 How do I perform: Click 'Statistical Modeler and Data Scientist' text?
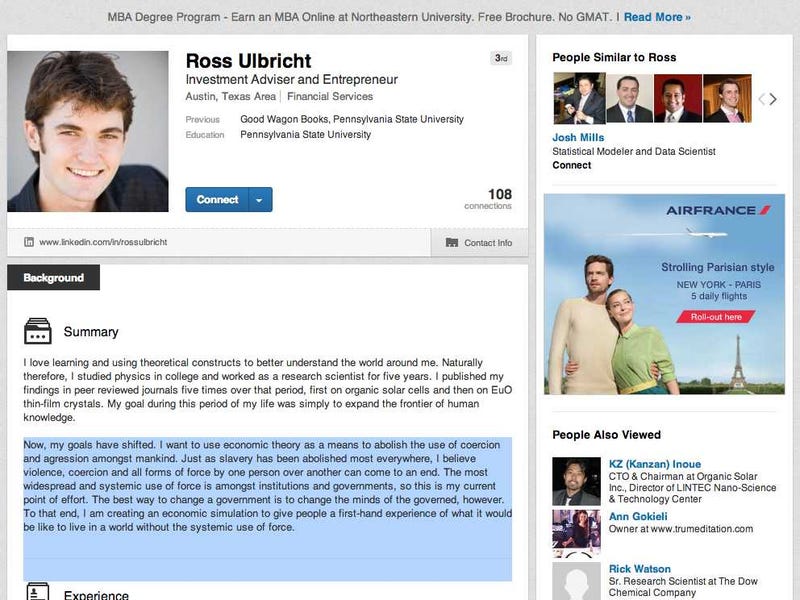tap(634, 152)
